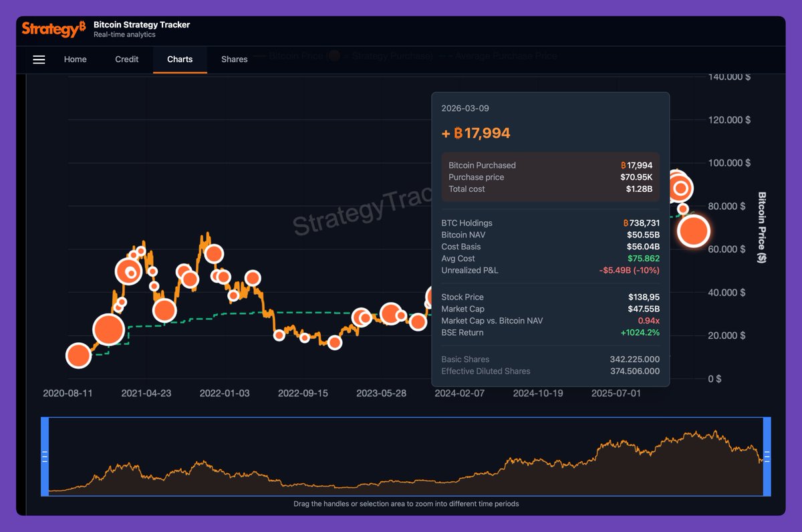The width and height of the screenshot is (802, 532).
Task: Switch to the Shares tab
Action: (234, 59)
